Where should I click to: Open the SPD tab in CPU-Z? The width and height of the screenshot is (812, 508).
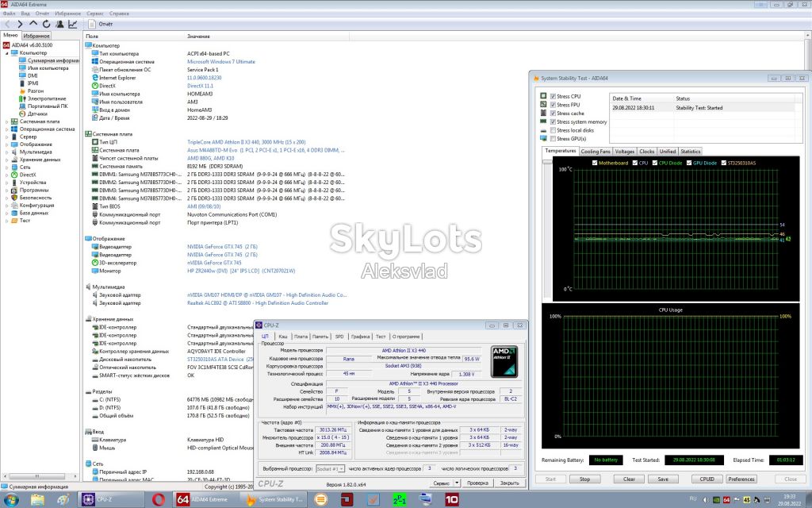point(339,337)
